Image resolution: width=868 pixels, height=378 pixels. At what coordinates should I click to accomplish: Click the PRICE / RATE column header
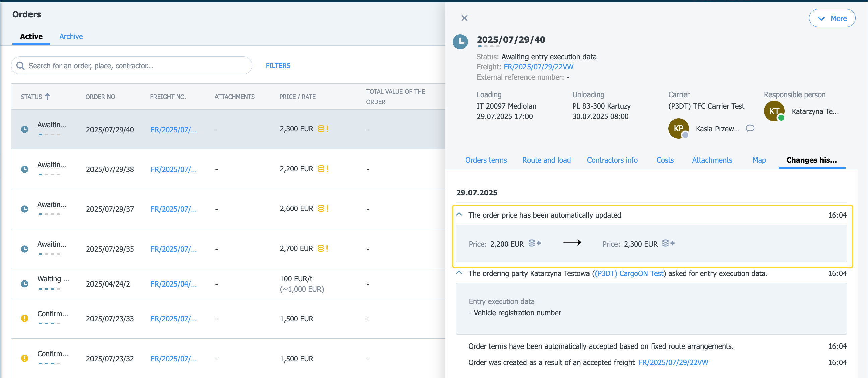point(298,97)
